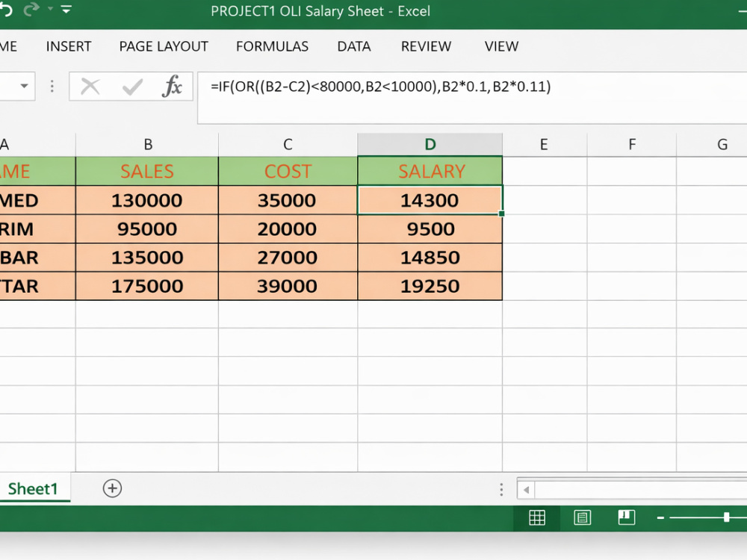Open the INSERT ribbon tab
747x560 pixels.
point(69,46)
